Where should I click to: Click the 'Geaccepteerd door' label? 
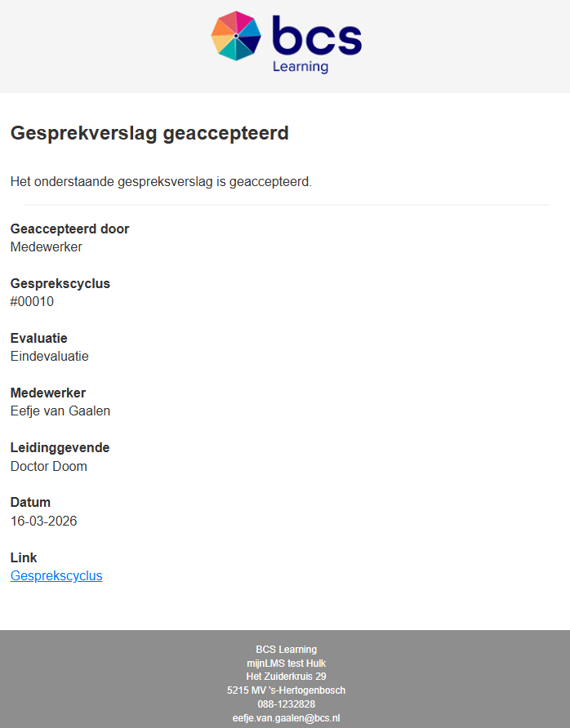click(x=69, y=229)
